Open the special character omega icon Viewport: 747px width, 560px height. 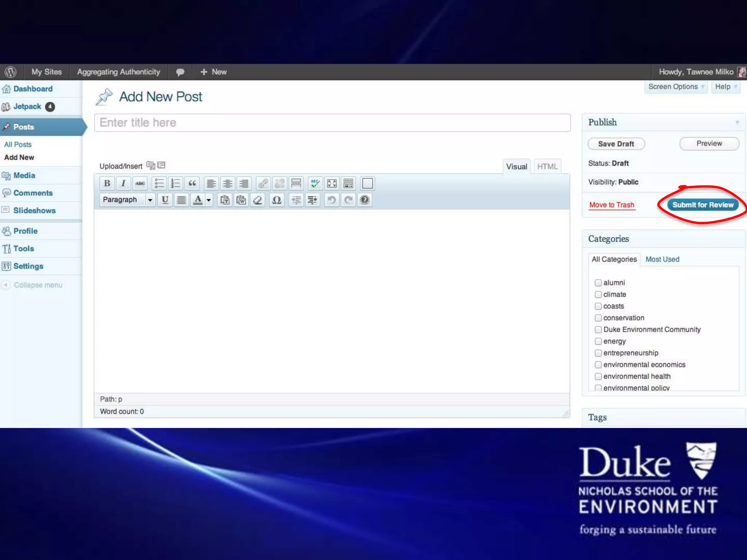(x=276, y=200)
